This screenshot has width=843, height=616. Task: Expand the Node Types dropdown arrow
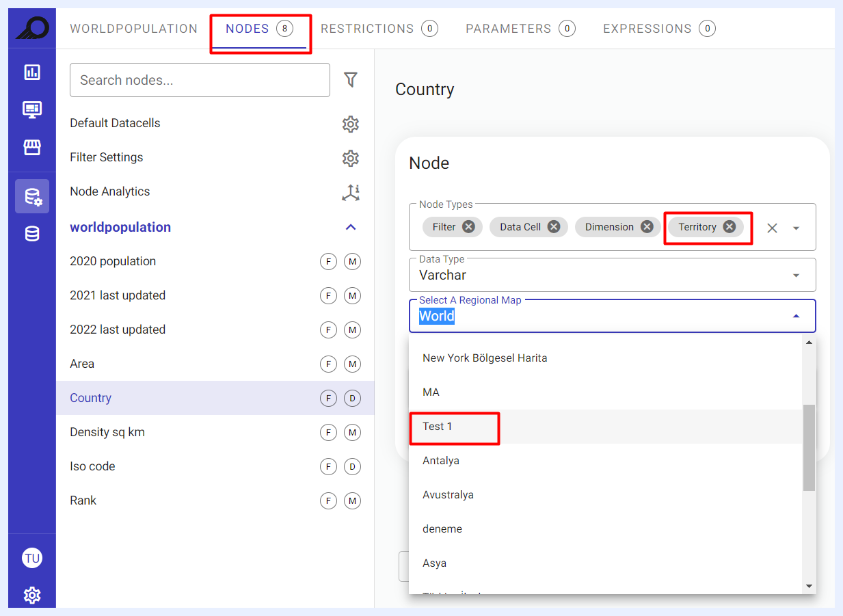point(796,228)
